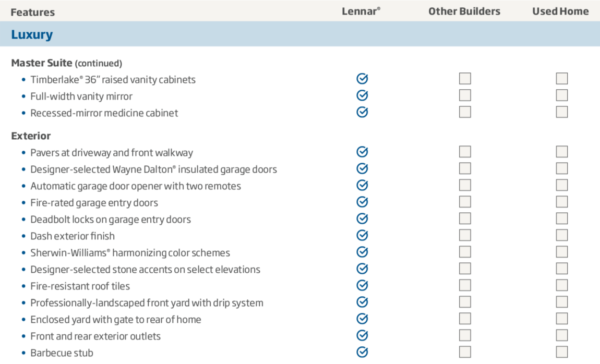Click the Luxury section heading
Viewport: 600px width, 364px height.
pyautogui.click(x=32, y=34)
